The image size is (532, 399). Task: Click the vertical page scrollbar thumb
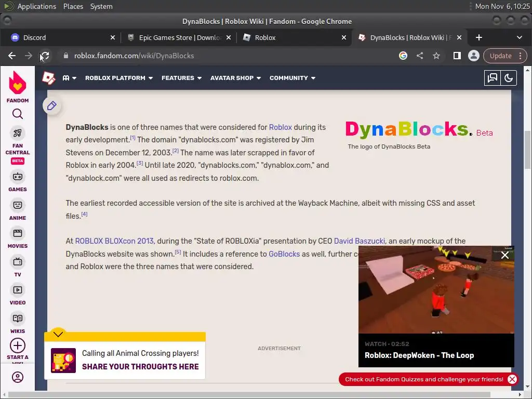527,149
